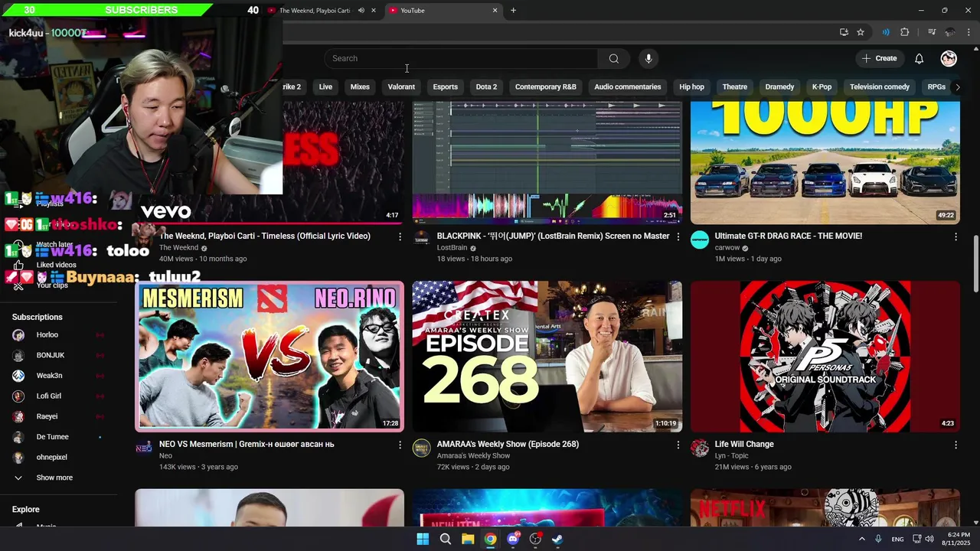Viewport: 980px width, 551px height.
Task: Open Lofi Girl subscription channel
Action: tap(59, 396)
